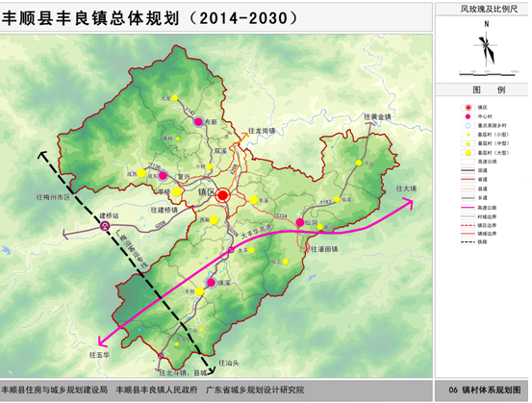532x403 pixels.
Task: Click the 往梅州市区 direction label
Action: pos(53,197)
